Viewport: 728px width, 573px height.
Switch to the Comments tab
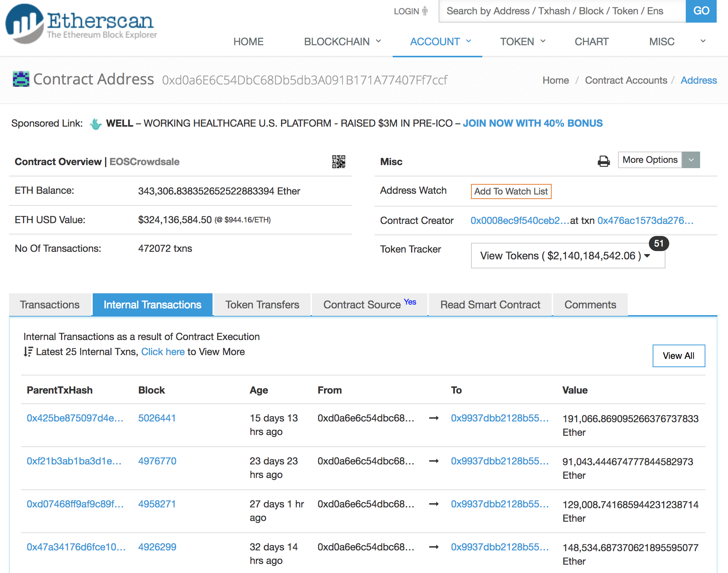pyautogui.click(x=590, y=305)
